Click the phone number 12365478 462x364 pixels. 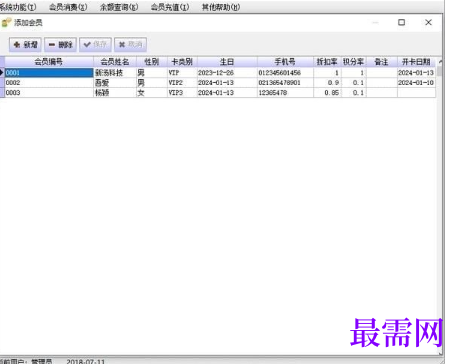pyautogui.click(x=285, y=93)
